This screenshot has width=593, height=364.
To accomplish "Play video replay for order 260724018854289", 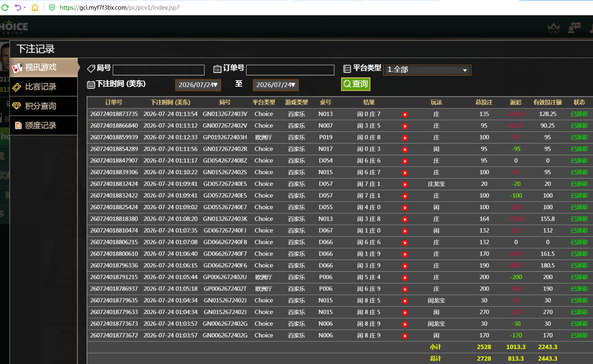I will 405,150.
